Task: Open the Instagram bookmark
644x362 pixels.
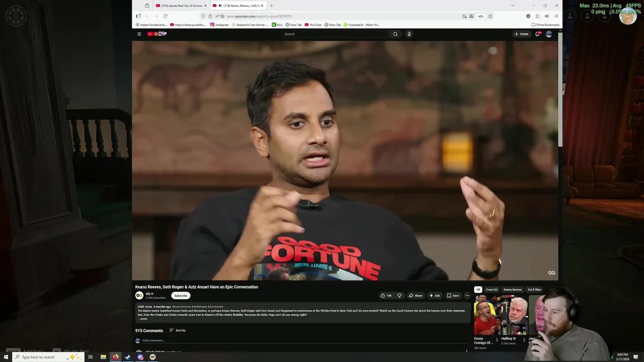Action: pyautogui.click(x=219, y=25)
